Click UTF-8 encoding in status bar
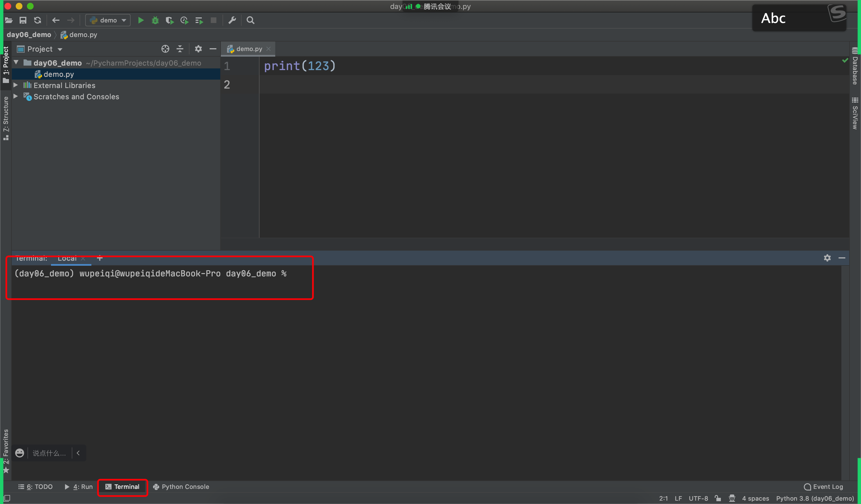 tap(698, 498)
